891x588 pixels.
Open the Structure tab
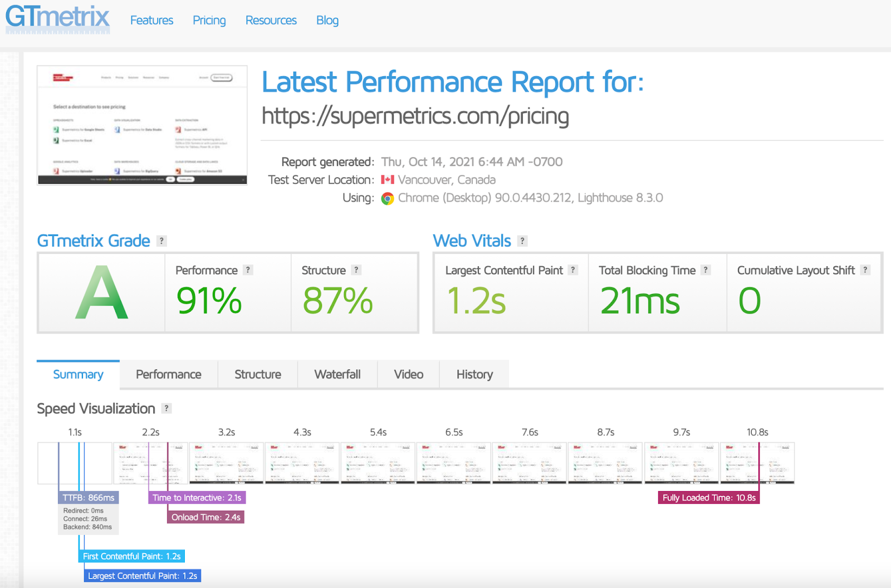258,374
